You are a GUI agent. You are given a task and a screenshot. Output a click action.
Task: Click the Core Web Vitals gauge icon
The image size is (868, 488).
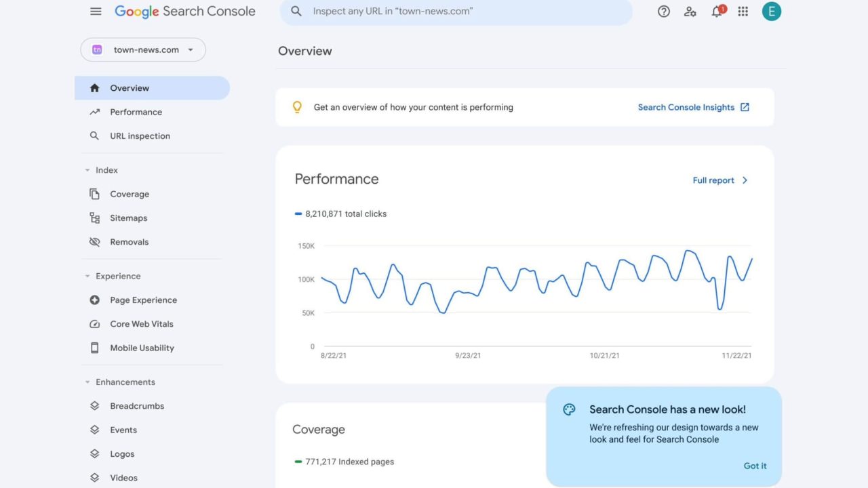pyautogui.click(x=95, y=324)
